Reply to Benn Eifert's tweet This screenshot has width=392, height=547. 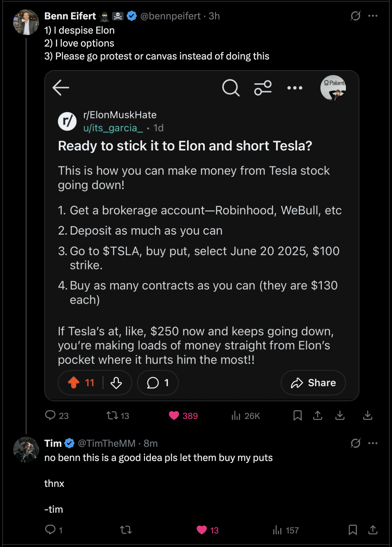tap(50, 415)
